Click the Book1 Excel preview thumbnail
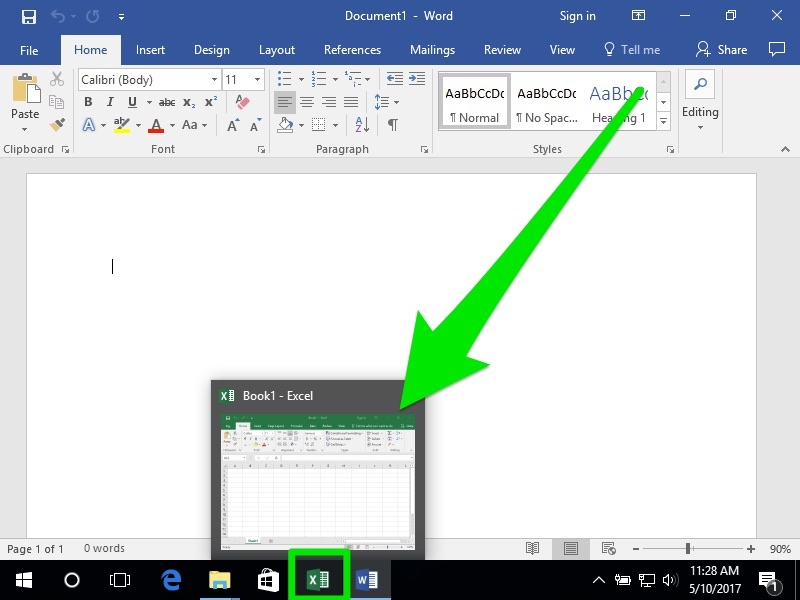 point(318,480)
